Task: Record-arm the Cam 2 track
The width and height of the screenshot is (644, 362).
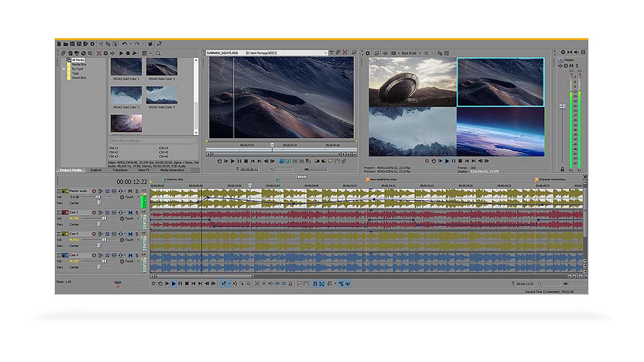Action: coord(94,212)
